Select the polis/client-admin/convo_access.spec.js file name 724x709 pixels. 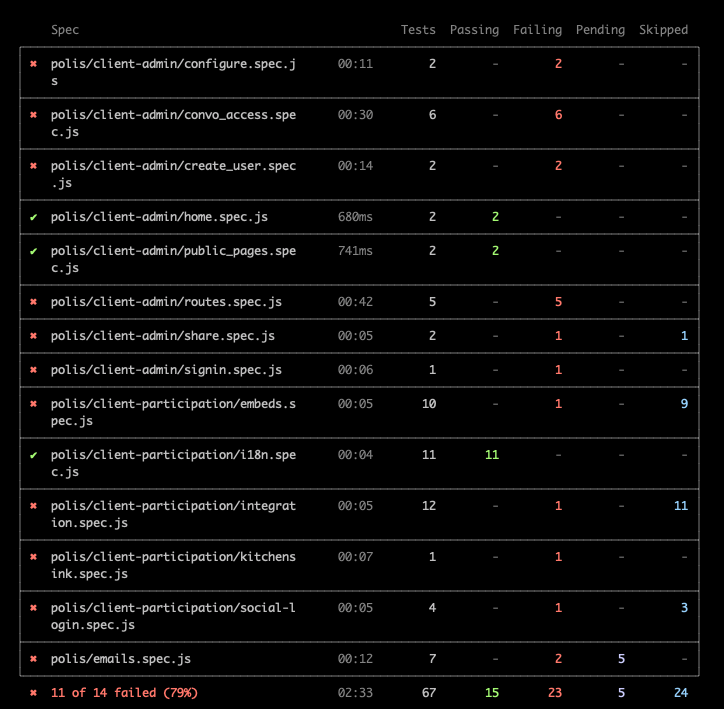click(x=174, y=123)
